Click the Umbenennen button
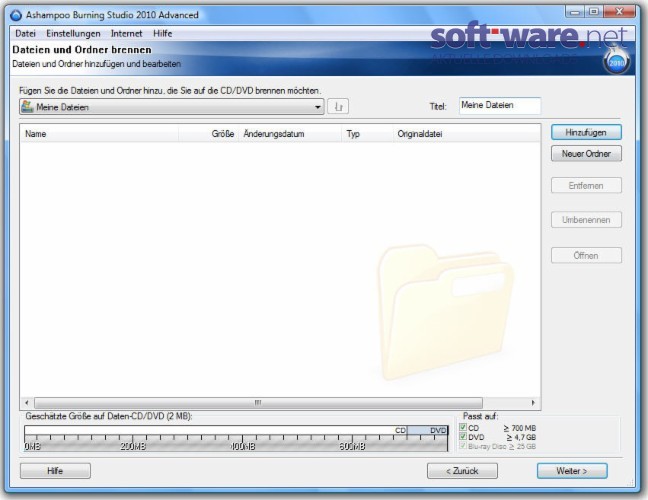 pos(586,220)
